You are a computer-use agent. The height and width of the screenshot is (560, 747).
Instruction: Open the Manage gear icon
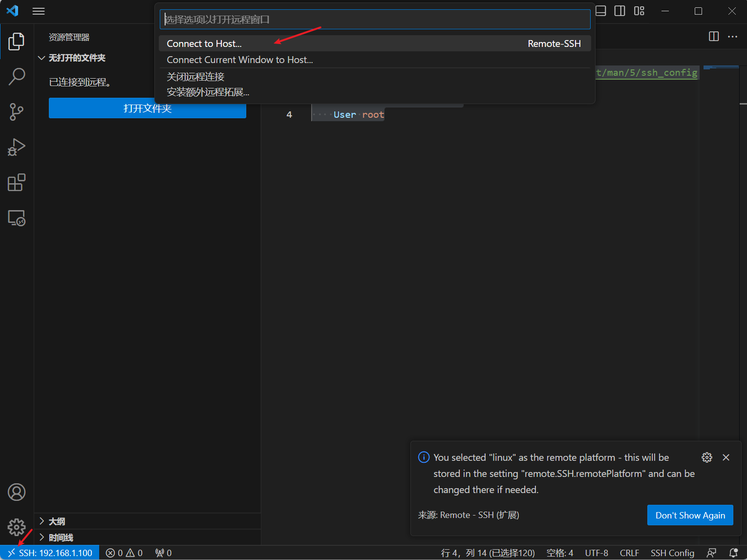[17, 527]
